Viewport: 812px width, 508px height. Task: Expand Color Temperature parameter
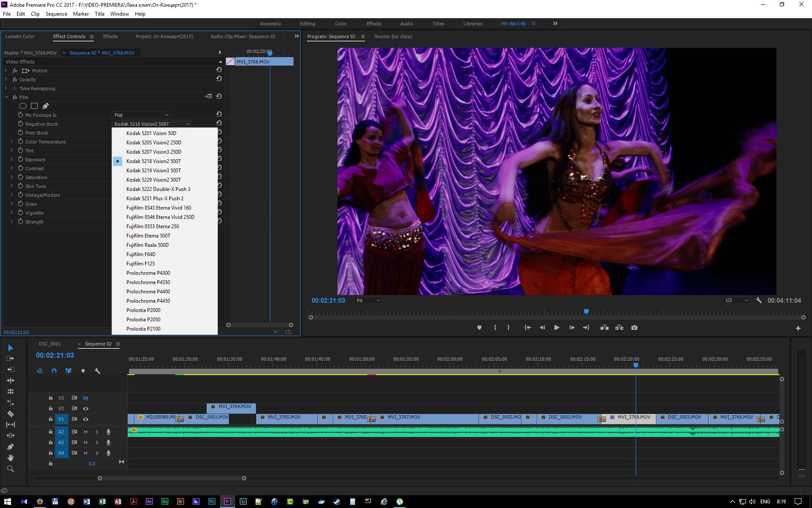(x=11, y=141)
